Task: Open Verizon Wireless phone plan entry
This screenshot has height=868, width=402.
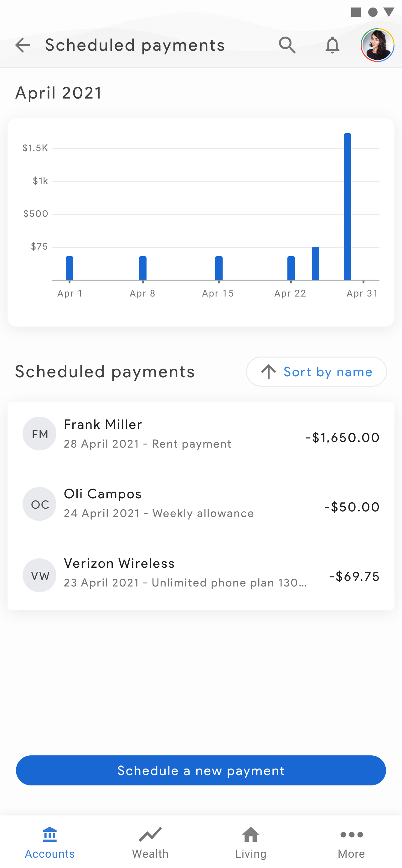Action: click(x=201, y=574)
